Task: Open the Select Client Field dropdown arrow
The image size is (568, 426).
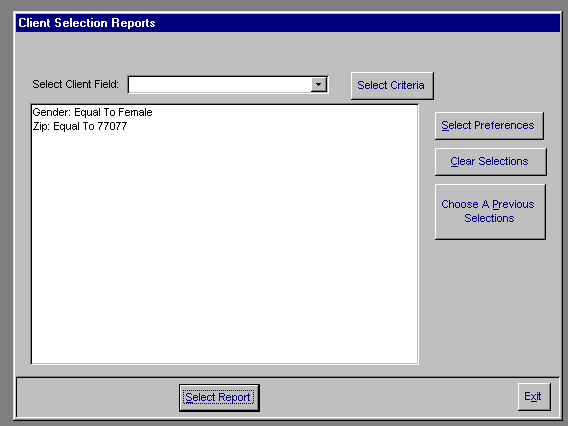Action: click(x=318, y=85)
